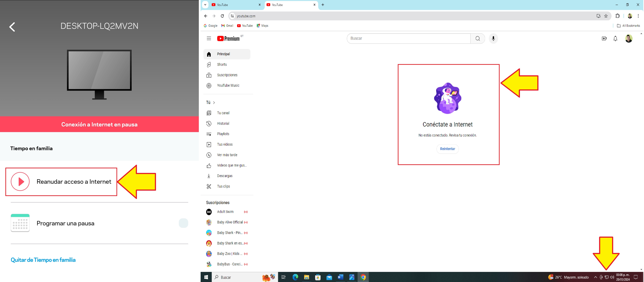Open Microsoft Edge from the taskbar
This screenshot has width=644, height=282.
coord(295,277)
